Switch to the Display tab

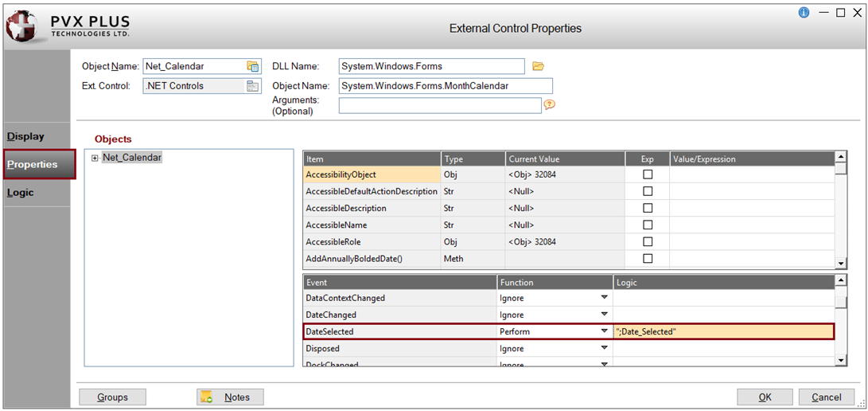(x=26, y=136)
